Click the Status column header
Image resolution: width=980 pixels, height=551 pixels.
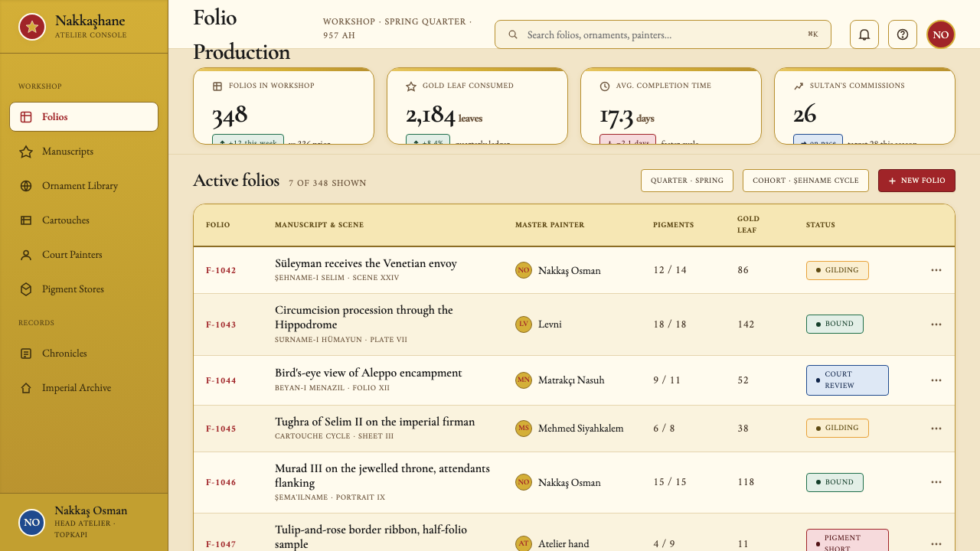point(821,225)
